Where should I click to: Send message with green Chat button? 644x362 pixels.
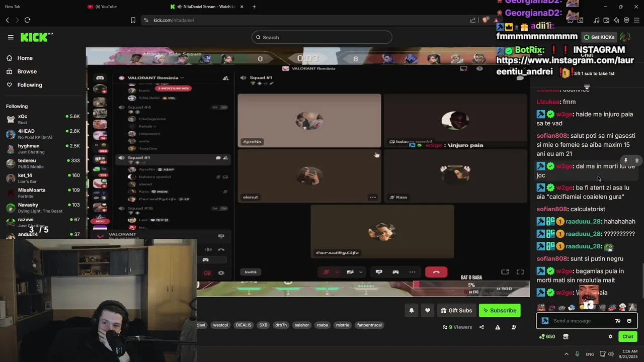coord(628,337)
